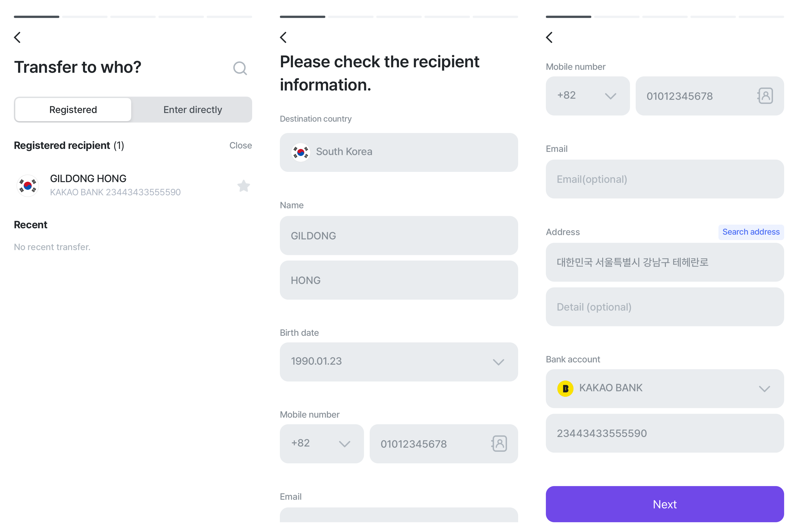Open +82 country code dropdown in right screen
This screenshot has height=532, width=798.
pos(588,96)
